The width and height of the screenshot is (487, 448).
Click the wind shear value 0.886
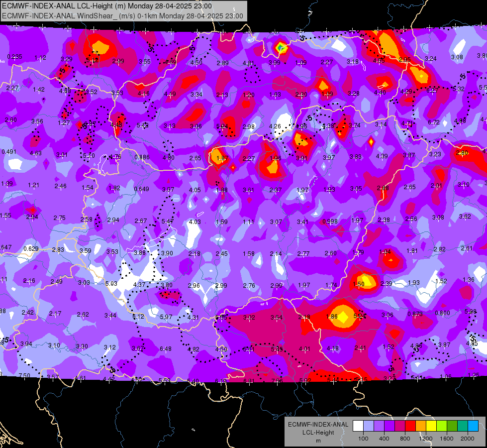click(142, 157)
